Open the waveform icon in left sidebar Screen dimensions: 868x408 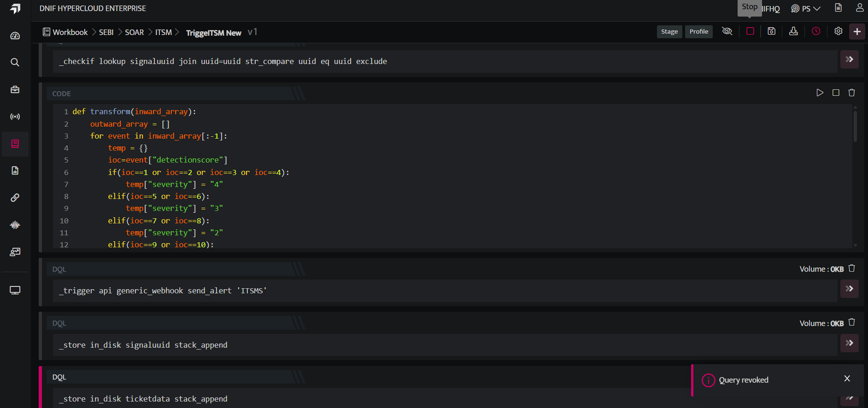pos(15,225)
